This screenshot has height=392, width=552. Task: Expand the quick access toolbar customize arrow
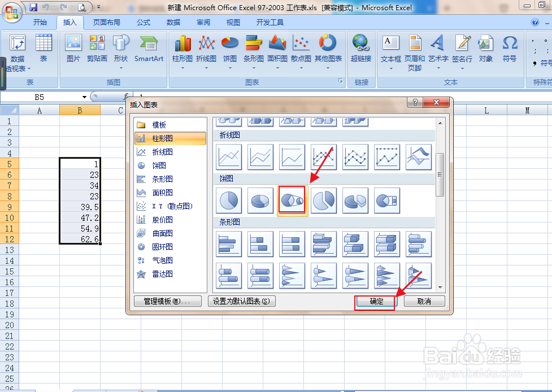click(98, 7)
